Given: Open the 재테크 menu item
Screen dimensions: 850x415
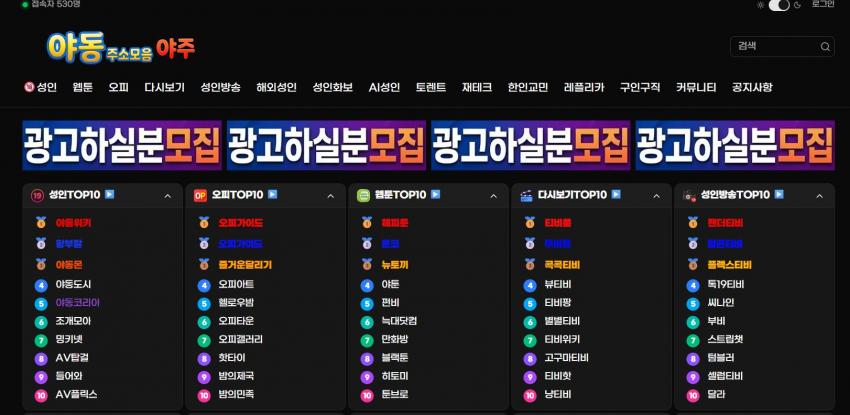Looking at the screenshot, I should click(477, 87).
